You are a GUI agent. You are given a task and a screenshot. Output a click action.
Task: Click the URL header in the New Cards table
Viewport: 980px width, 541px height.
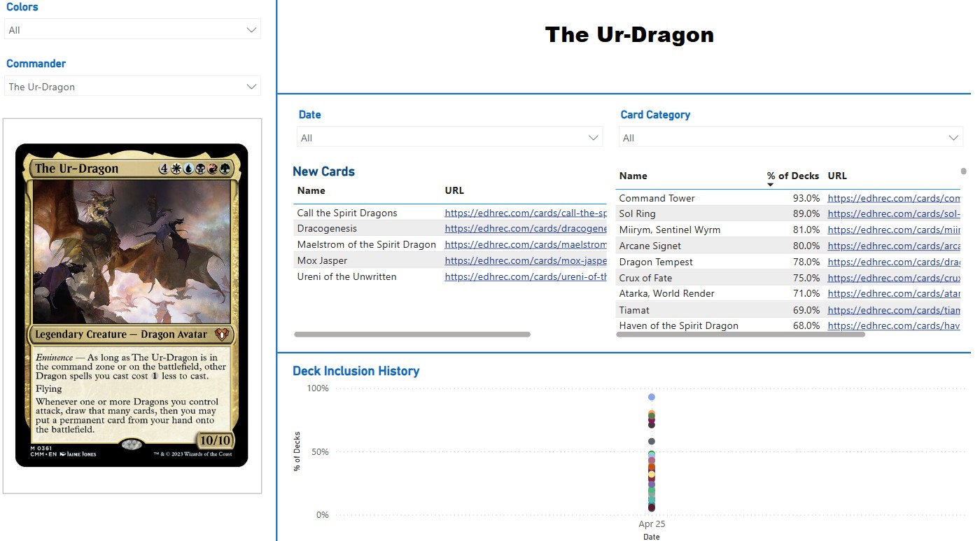(454, 190)
